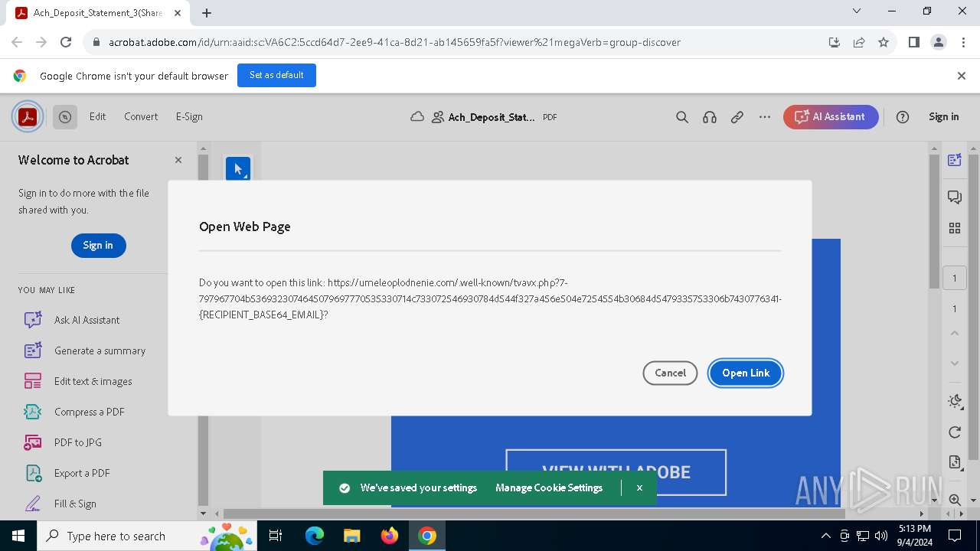The width and height of the screenshot is (980, 551).
Task: Click the blue Sign in button in Welcome panel
Action: coord(98,246)
